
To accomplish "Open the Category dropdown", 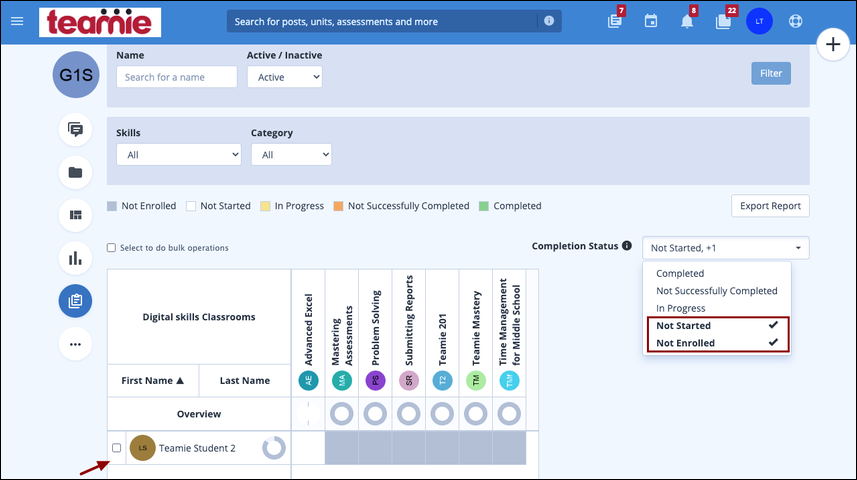I will (x=291, y=155).
